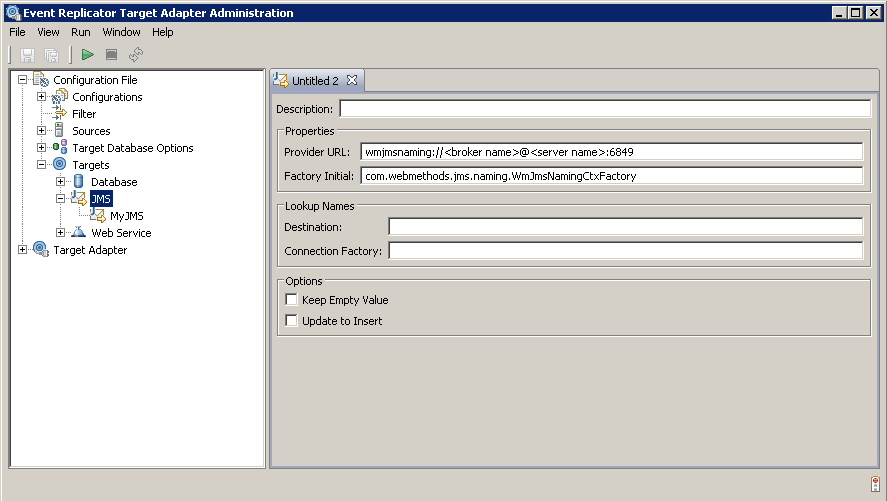Screen dimensions: 887x501
Task: Select the Filter tree item
Action: tap(84, 114)
